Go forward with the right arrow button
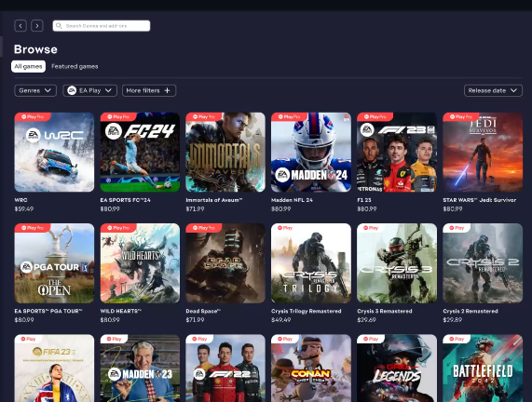 pos(37,26)
